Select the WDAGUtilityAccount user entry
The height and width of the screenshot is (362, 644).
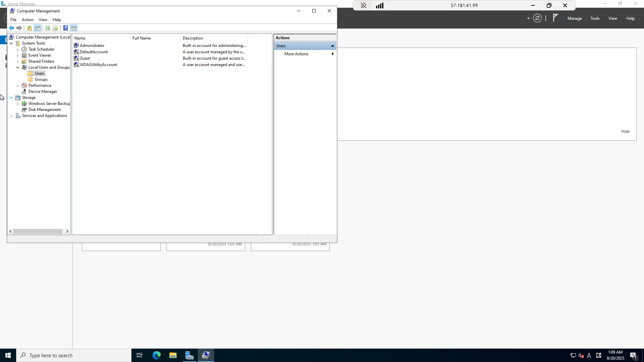click(x=98, y=65)
